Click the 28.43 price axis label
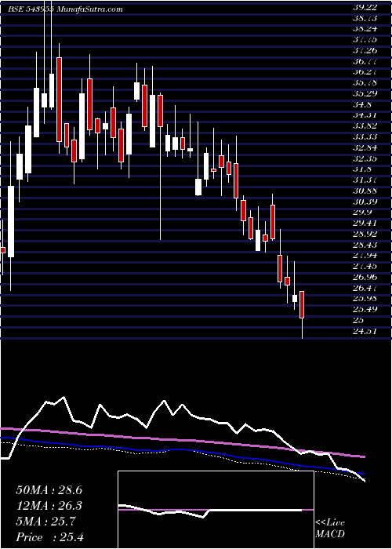The image size is (392, 549). (365, 245)
